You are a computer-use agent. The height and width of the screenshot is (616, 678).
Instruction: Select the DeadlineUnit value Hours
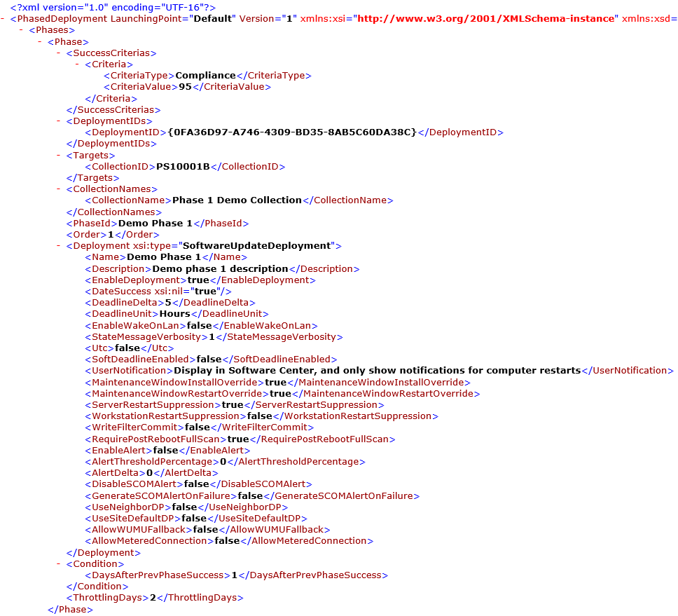[x=174, y=314]
